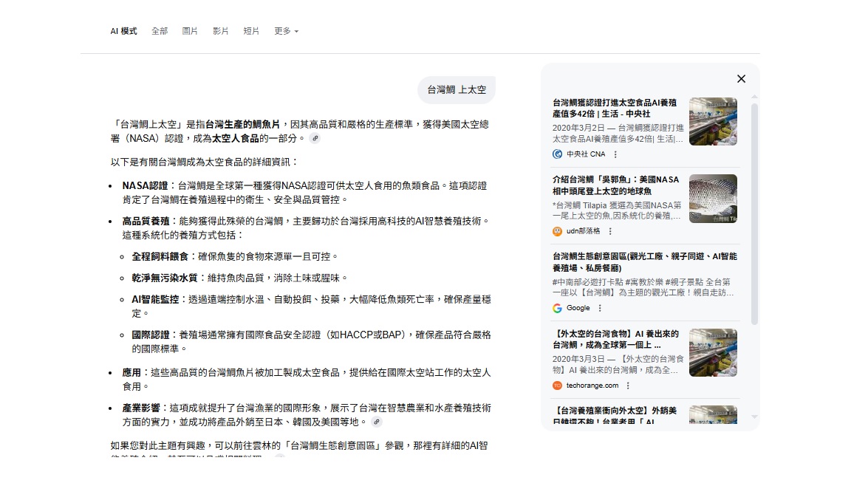Expand the 更多 dropdown menu
Viewport: 868px width, 483px height.
click(286, 31)
